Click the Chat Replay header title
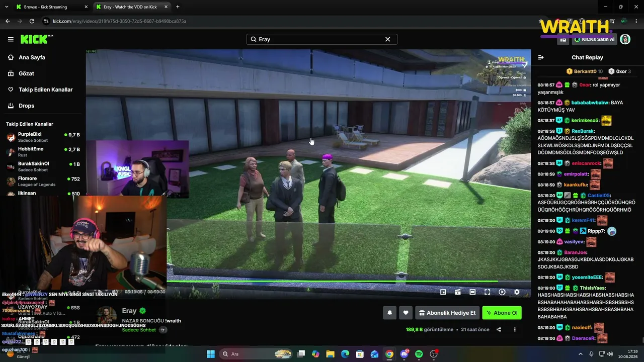 click(587, 57)
